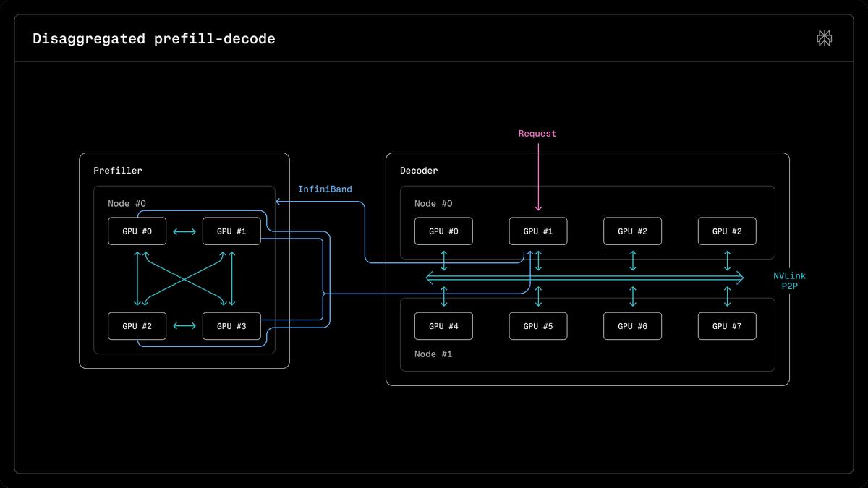Click the InfiniBand label

[325, 189]
